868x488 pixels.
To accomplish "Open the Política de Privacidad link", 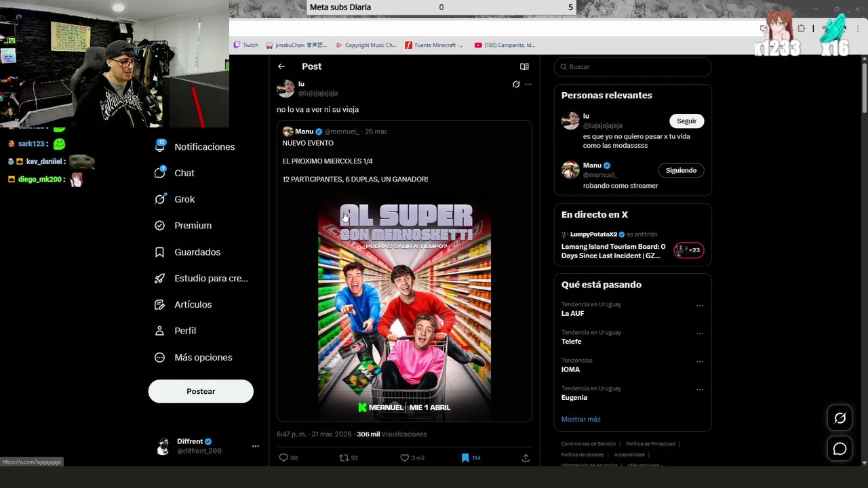I will point(650,444).
